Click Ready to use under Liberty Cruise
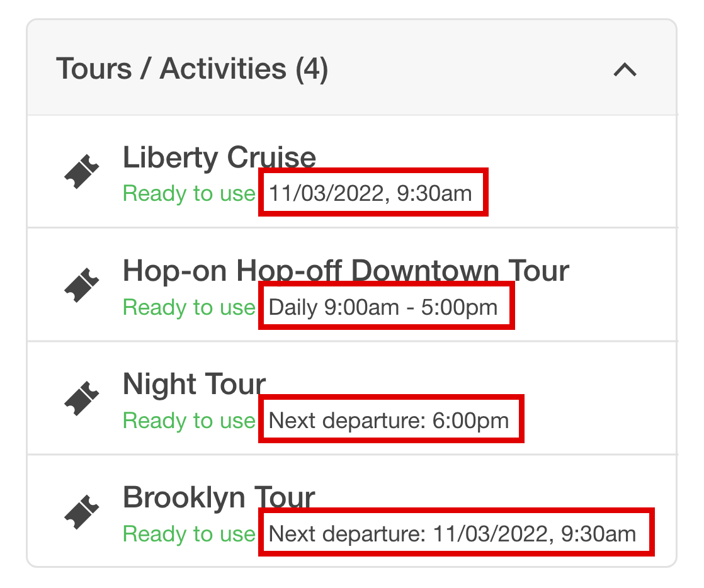The image size is (704, 588). click(189, 193)
